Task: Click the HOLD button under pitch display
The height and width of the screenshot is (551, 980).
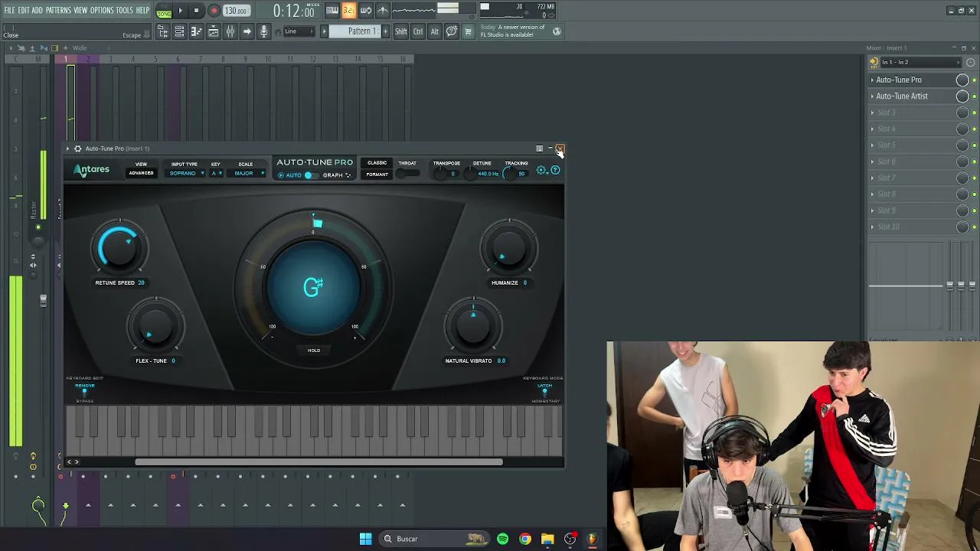Action: click(314, 350)
